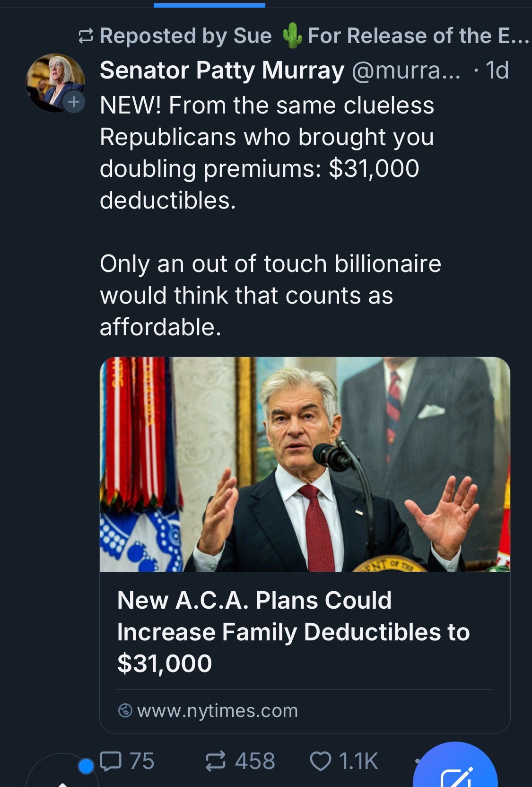Like the post with 1.1K likes
The width and height of the screenshot is (532, 787).
pos(344,761)
